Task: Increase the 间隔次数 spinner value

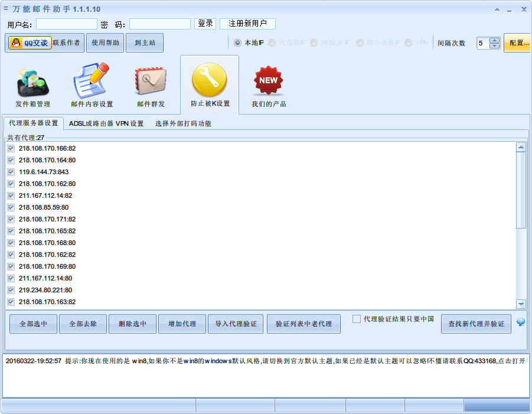Action: click(494, 41)
